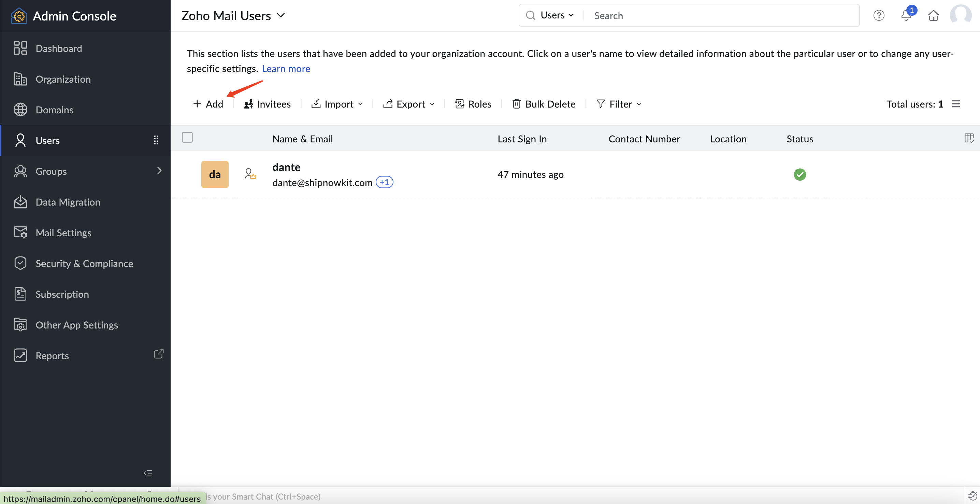Click Bulk Delete button

point(544,104)
